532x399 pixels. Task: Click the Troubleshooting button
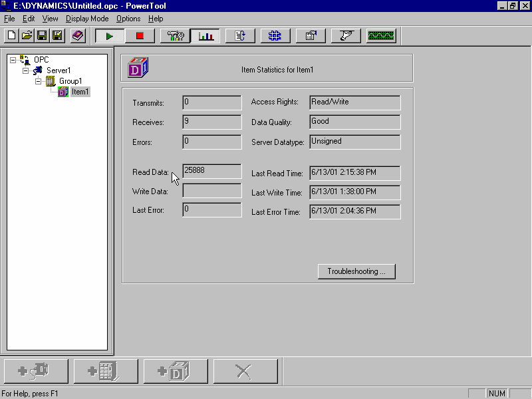356,271
